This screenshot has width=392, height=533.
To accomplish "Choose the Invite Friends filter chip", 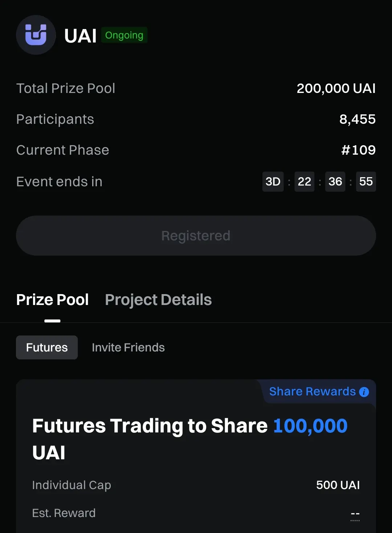I will tap(128, 347).
